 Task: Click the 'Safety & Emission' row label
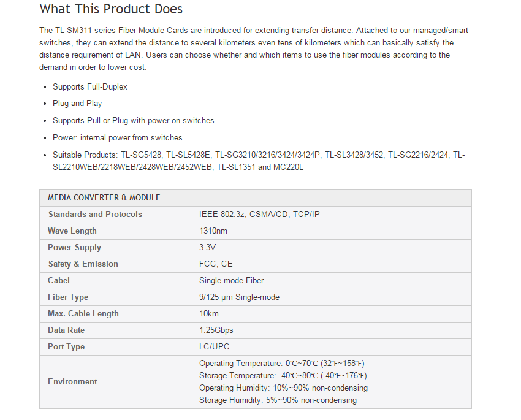83,264
